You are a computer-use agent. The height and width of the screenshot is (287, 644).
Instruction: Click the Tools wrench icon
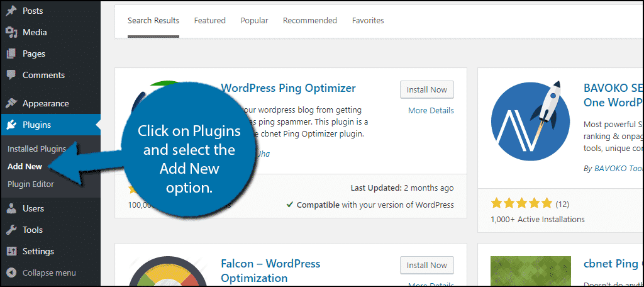pyautogui.click(x=12, y=230)
